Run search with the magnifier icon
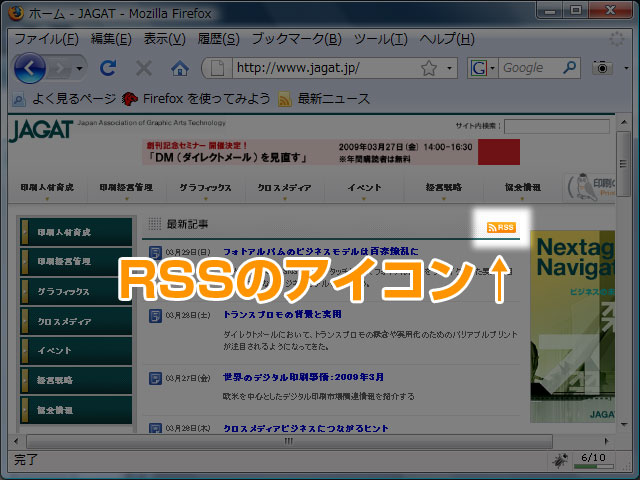This screenshot has width=640, height=480. tap(569, 67)
